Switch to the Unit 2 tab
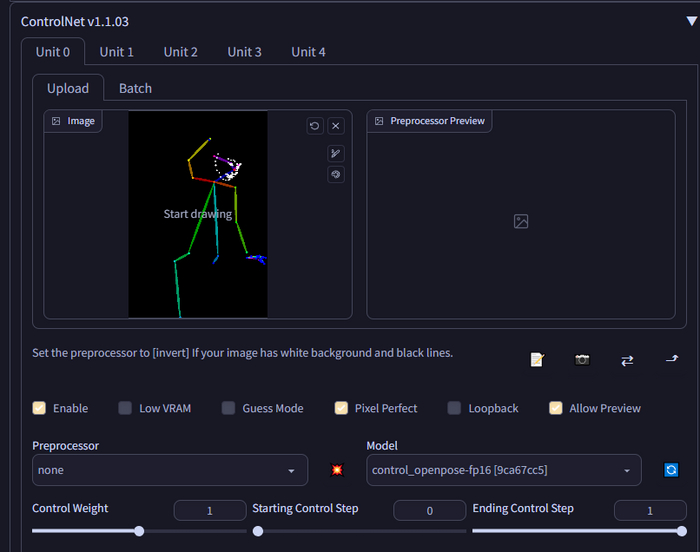This screenshot has height=552, width=700. click(181, 52)
